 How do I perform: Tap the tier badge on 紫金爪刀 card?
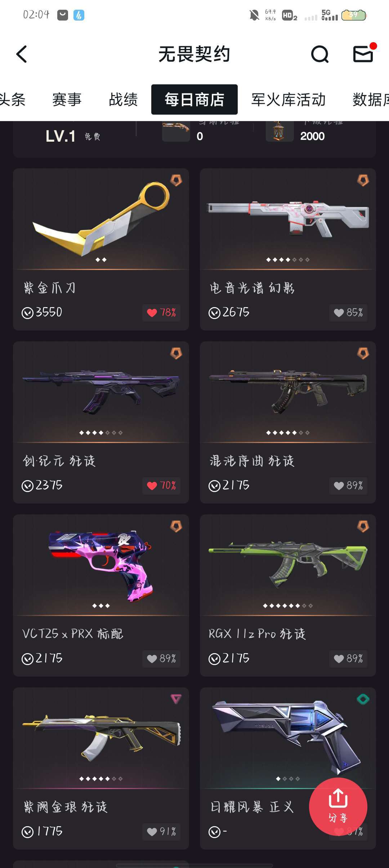(x=176, y=180)
